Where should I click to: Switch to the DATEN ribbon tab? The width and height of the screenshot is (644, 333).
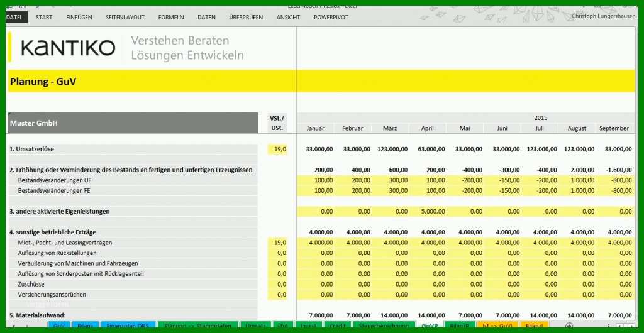(x=206, y=17)
